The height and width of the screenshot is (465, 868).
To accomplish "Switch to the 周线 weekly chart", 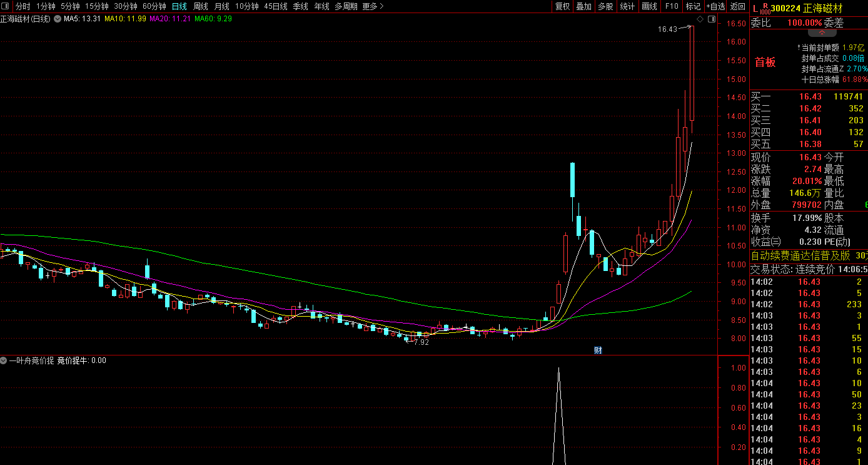I will point(201,6).
